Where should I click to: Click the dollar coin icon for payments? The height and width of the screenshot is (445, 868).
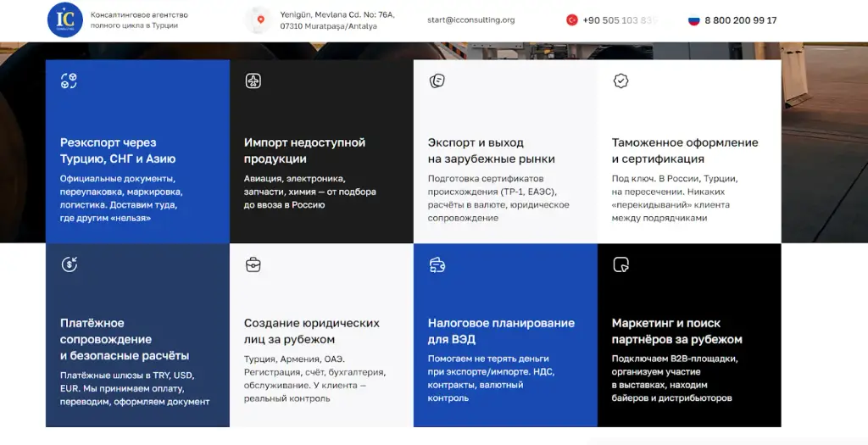[70, 264]
